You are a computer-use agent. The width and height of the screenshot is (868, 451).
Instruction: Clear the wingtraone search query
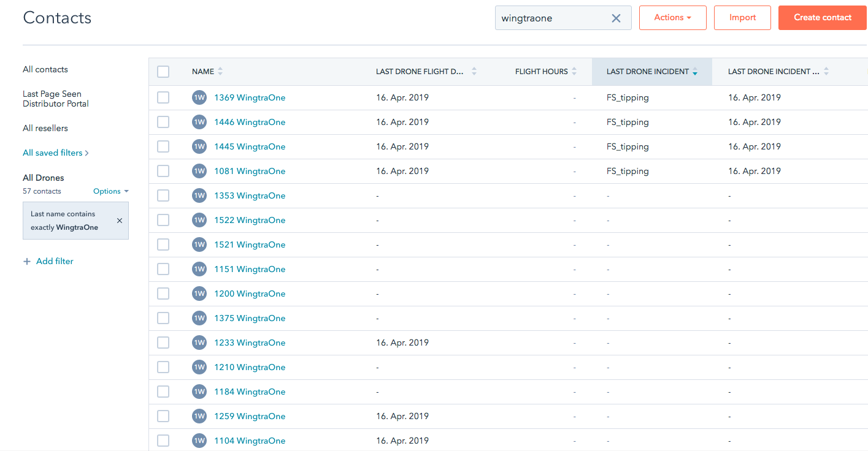(x=616, y=18)
